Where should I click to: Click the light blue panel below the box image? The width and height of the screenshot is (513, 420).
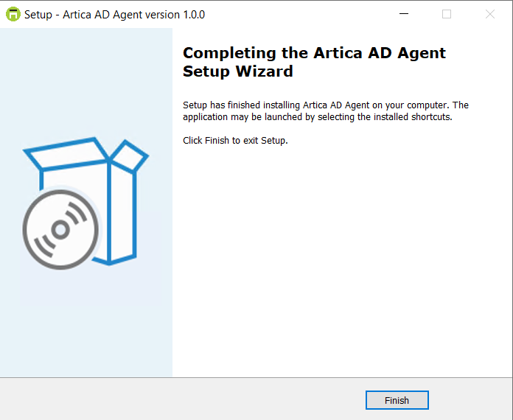tap(86, 324)
